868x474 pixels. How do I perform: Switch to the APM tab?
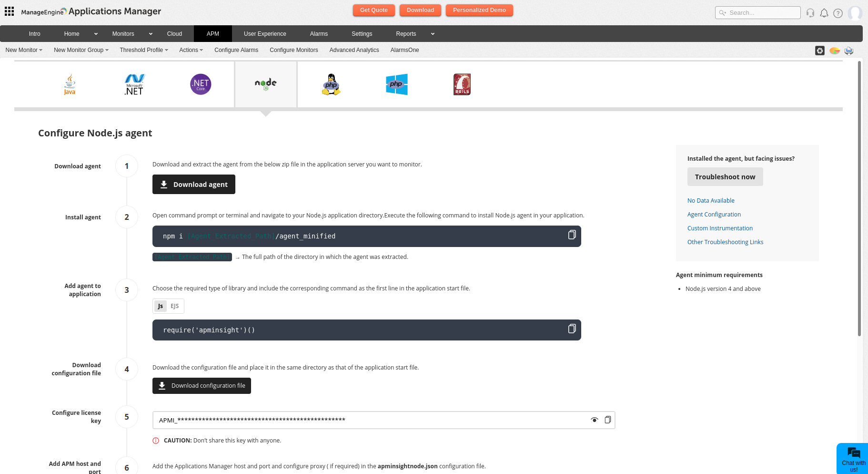tap(213, 34)
